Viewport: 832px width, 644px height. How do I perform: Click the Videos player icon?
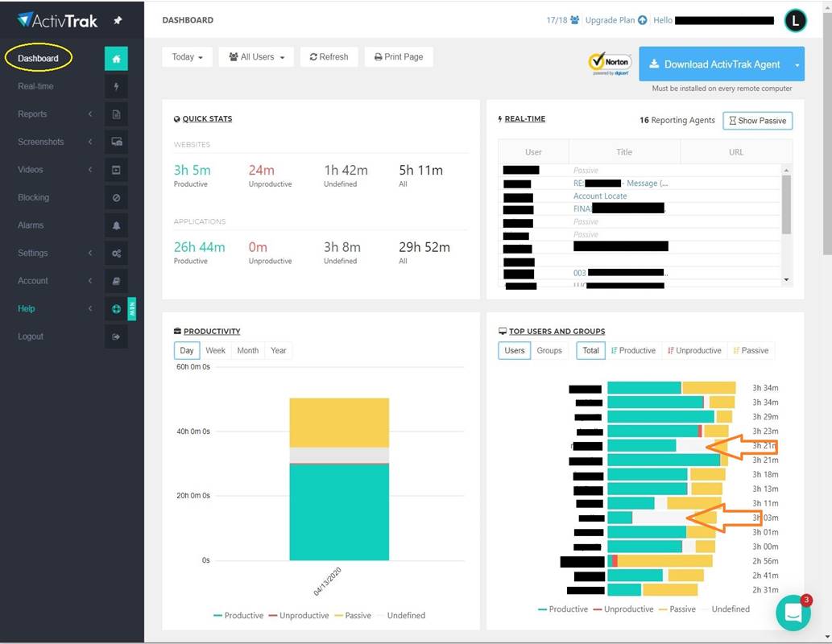tap(116, 170)
